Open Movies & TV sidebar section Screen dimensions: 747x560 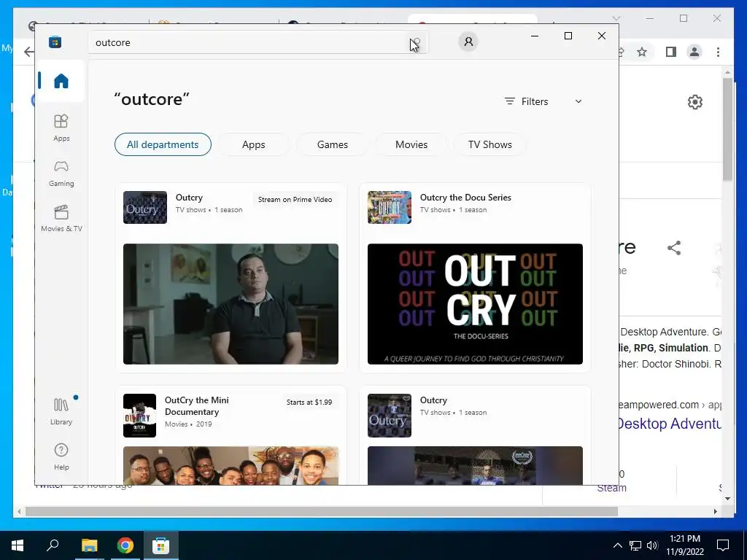pos(61,219)
